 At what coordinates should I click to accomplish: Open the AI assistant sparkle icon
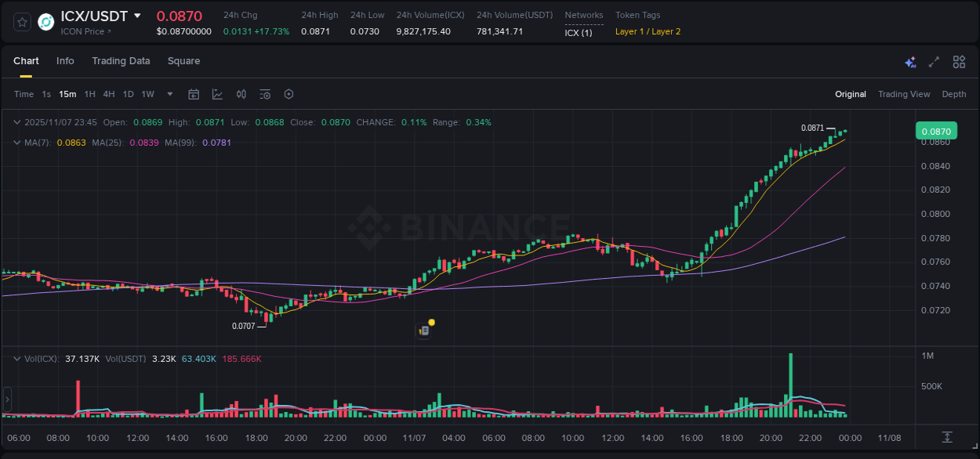click(909, 62)
